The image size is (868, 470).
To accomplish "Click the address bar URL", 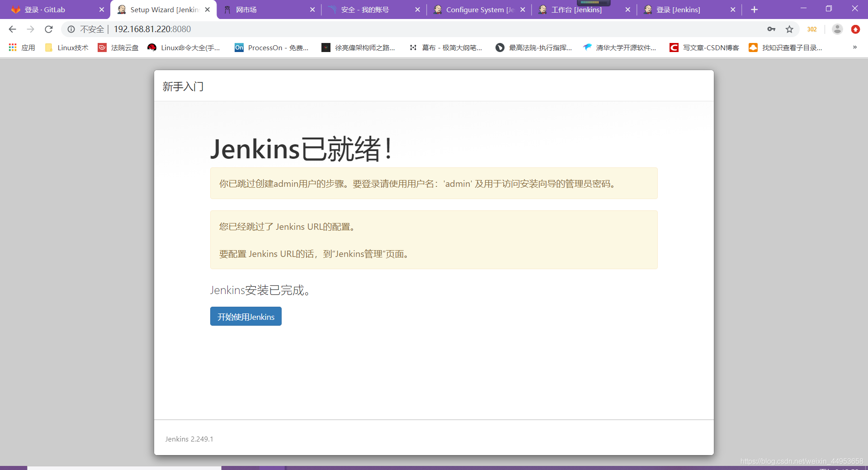I will pyautogui.click(x=152, y=29).
